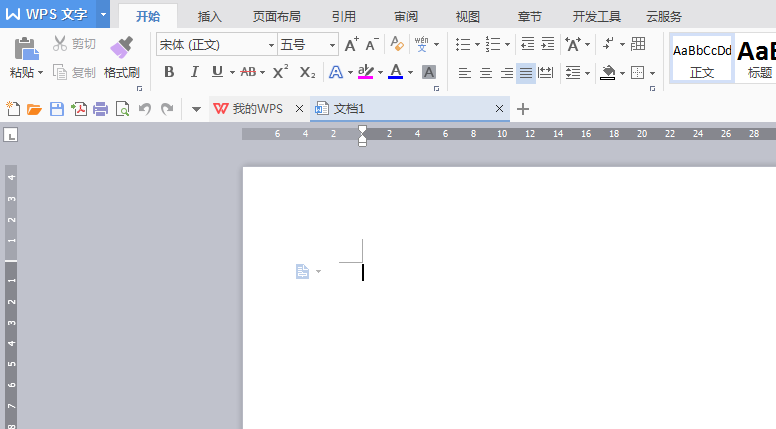Save document with floppy disk icon

pyautogui.click(x=57, y=109)
